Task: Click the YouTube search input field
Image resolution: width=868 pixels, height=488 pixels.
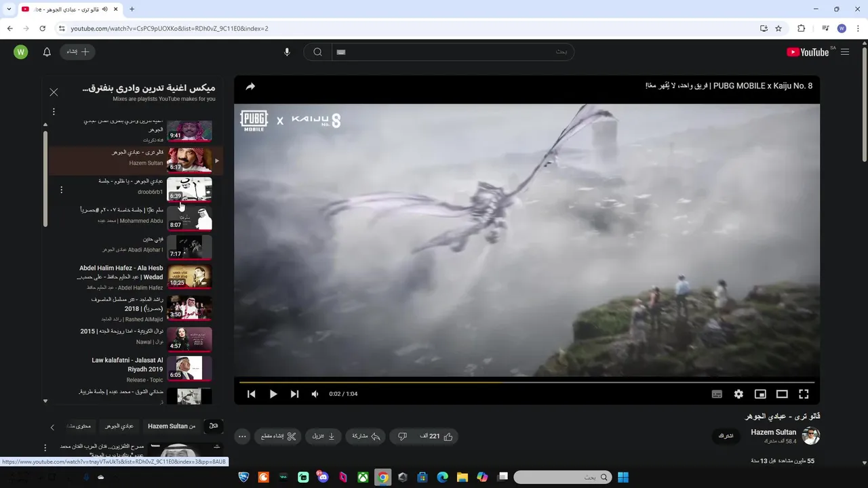Action: tap(452, 52)
